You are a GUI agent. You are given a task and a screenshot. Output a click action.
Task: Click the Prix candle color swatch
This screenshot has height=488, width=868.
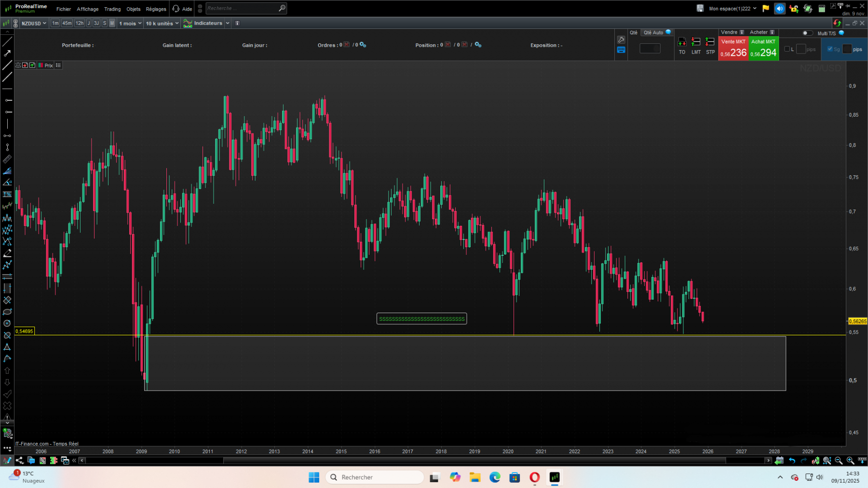(x=41, y=65)
